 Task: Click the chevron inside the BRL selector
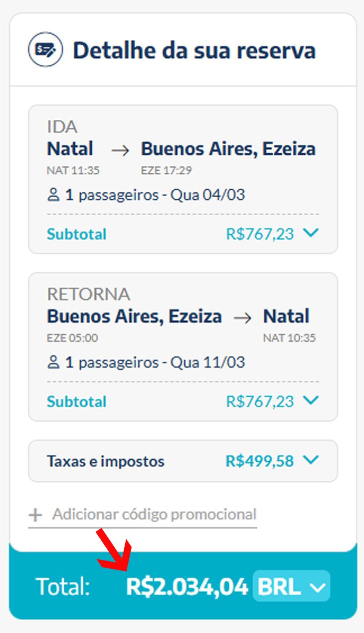tap(317, 588)
